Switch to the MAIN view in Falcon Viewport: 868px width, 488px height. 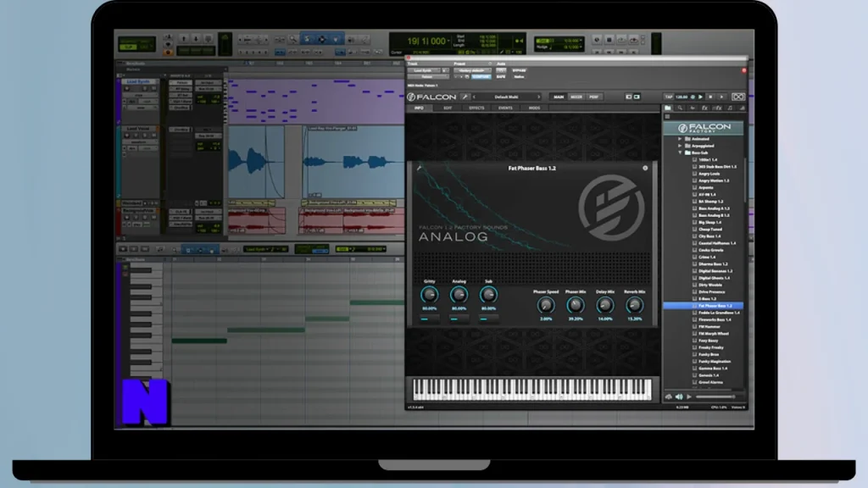tap(559, 97)
